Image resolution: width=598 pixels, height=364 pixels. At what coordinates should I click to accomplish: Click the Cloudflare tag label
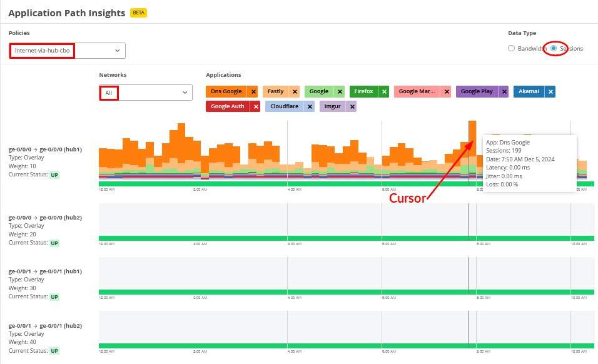click(x=285, y=107)
